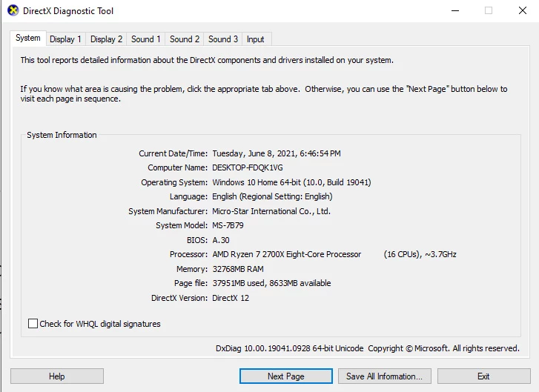Click the memory value '32768MB RAM'
Screen dimensions: 539x392
[238, 269]
